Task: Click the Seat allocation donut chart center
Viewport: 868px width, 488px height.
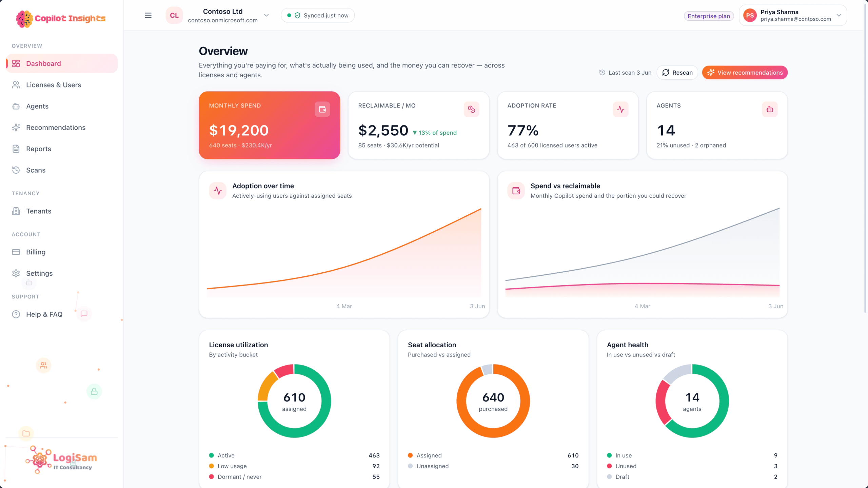Action: pyautogui.click(x=493, y=401)
